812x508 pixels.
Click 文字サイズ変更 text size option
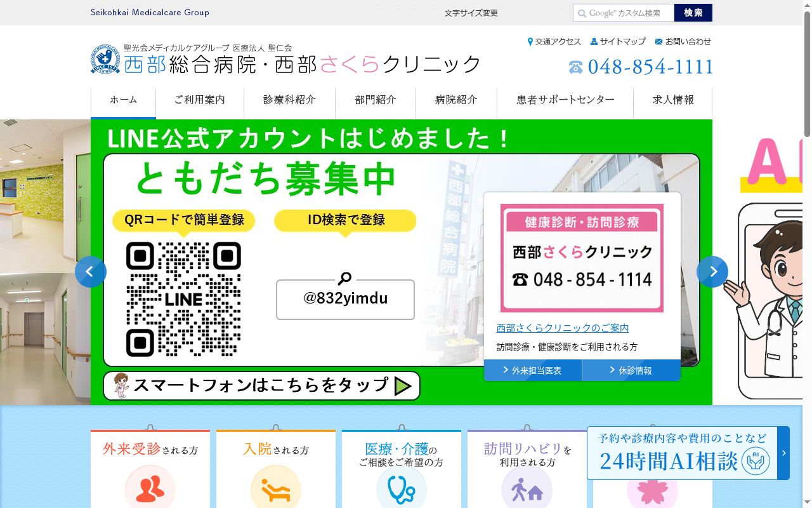coord(471,13)
